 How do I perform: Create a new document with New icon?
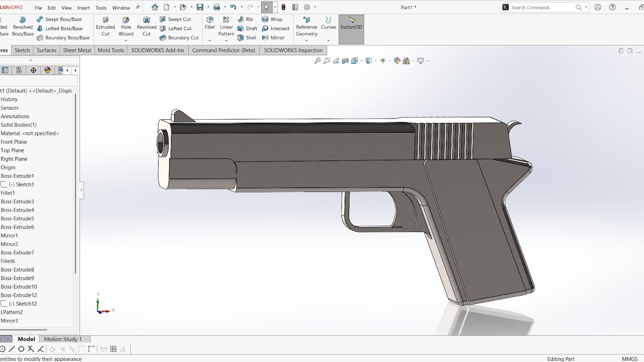(167, 7)
